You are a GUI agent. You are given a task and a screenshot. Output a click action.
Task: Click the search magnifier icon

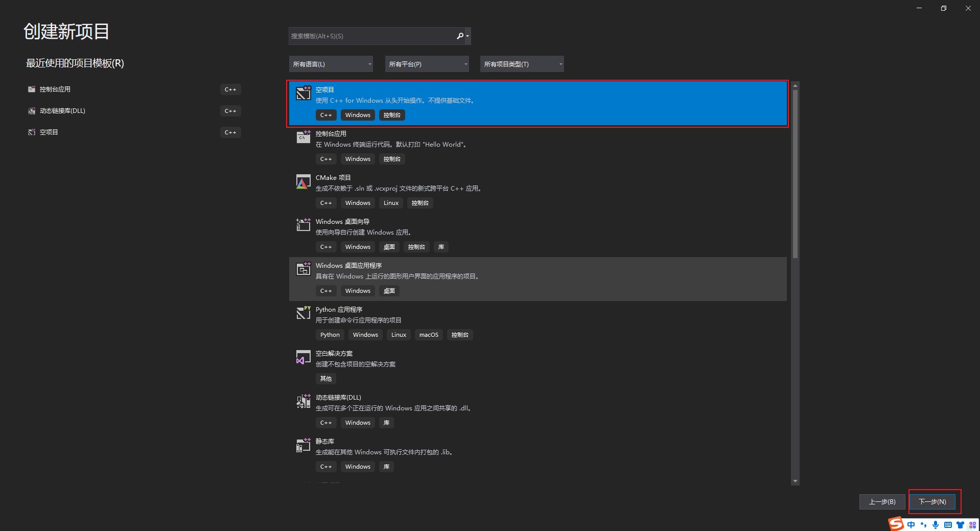[460, 36]
